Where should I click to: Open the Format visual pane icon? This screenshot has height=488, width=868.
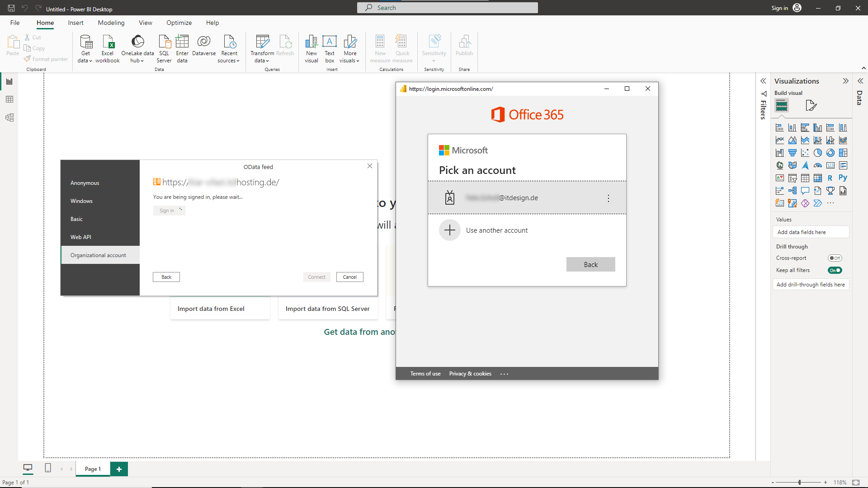click(811, 106)
